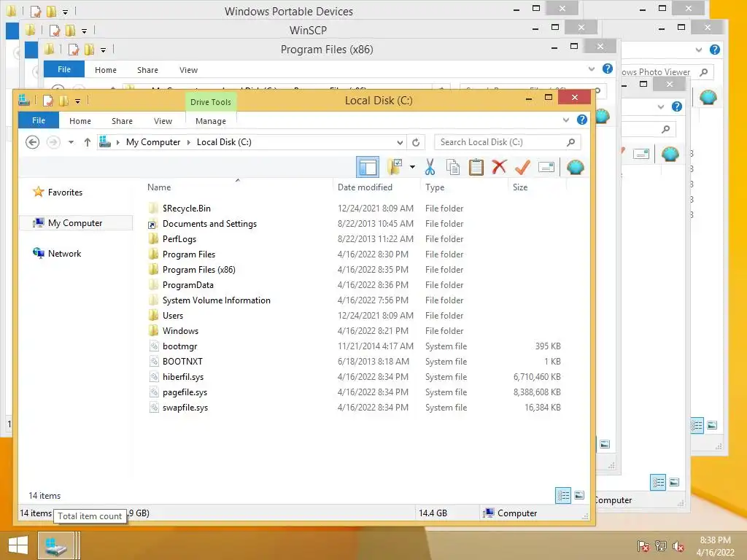Viewport: 747px width, 560px height.
Task: Click the Drive Tools contextual tab
Action: (211, 102)
